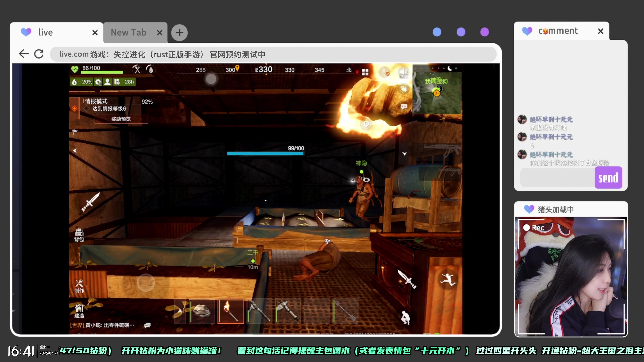Click the Rec indicator on the webcam
The image size is (644, 362).
coord(534,228)
